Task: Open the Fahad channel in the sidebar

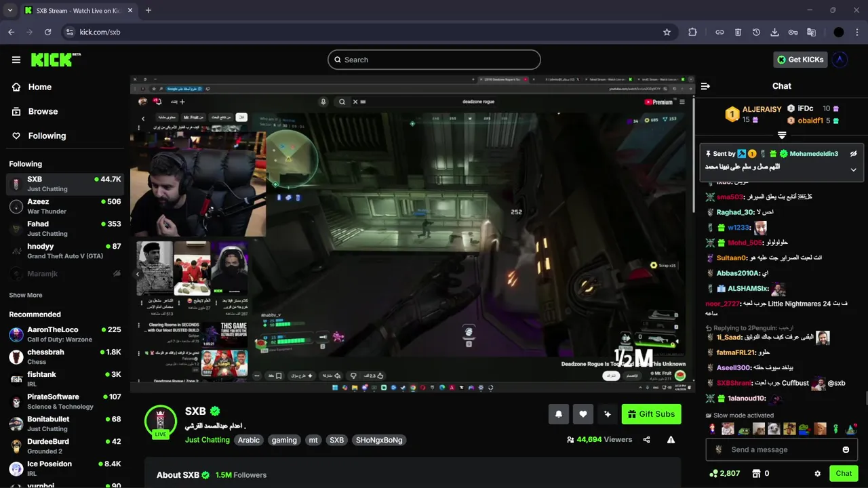Action: coord(65,228)
